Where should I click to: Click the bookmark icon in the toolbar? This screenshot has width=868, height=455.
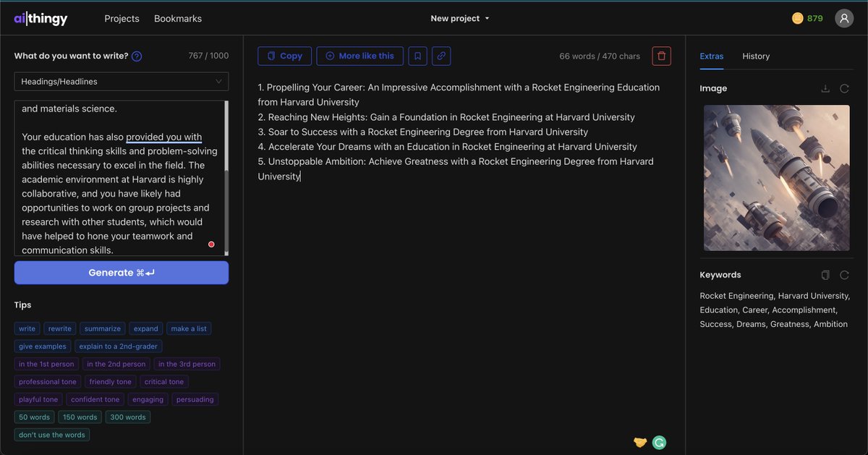[x=417, y=56]
